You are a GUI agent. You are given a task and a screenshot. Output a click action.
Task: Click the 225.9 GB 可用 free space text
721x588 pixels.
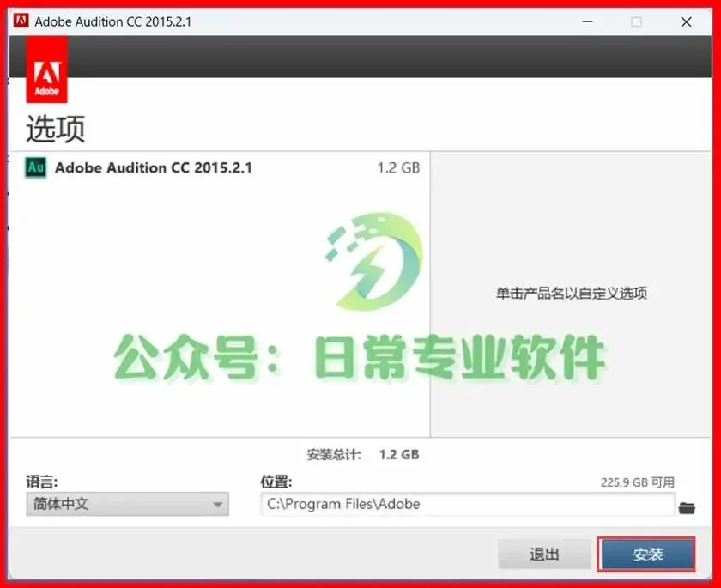(637, 482)
